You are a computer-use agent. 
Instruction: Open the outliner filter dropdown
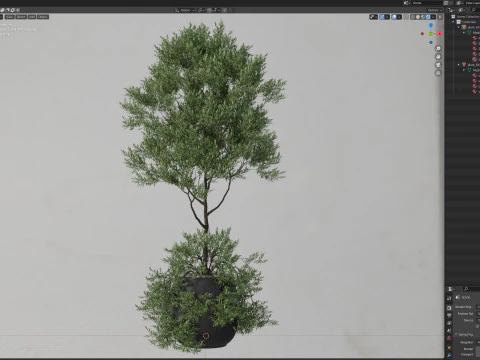[462, 10]
